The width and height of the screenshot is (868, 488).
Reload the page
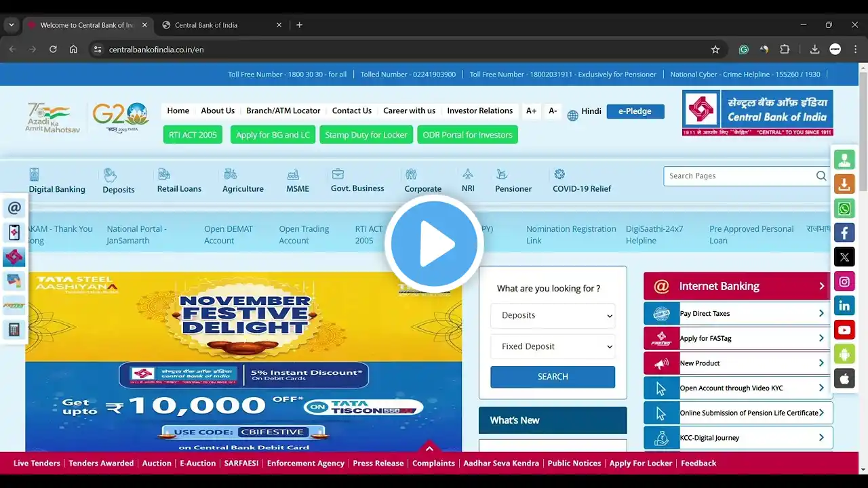click(53, 49)
